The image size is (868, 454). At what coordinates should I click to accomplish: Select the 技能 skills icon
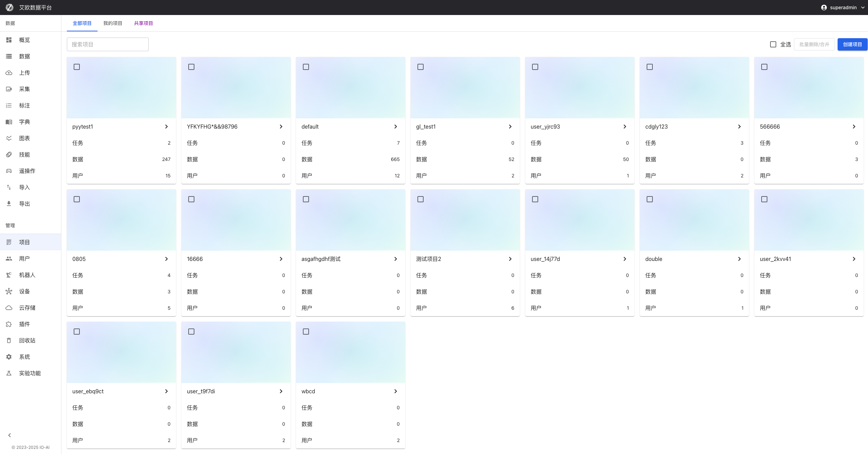tap(9, 155)
